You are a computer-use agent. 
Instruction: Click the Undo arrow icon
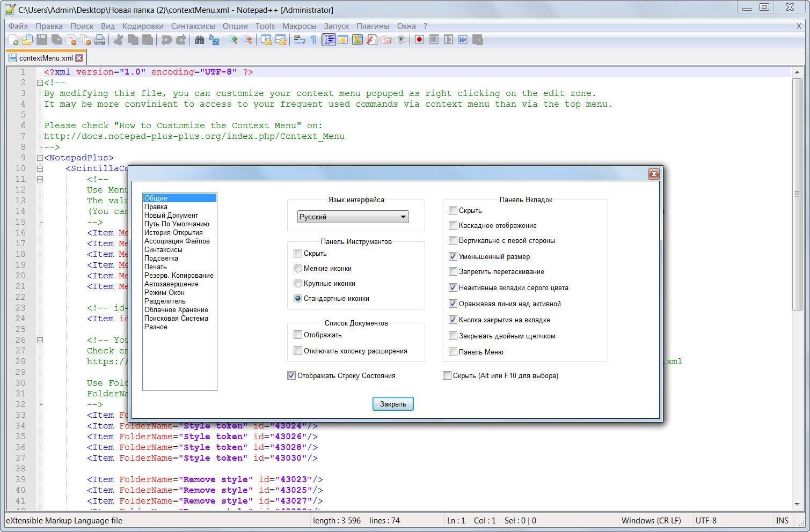tap(166, 40)
